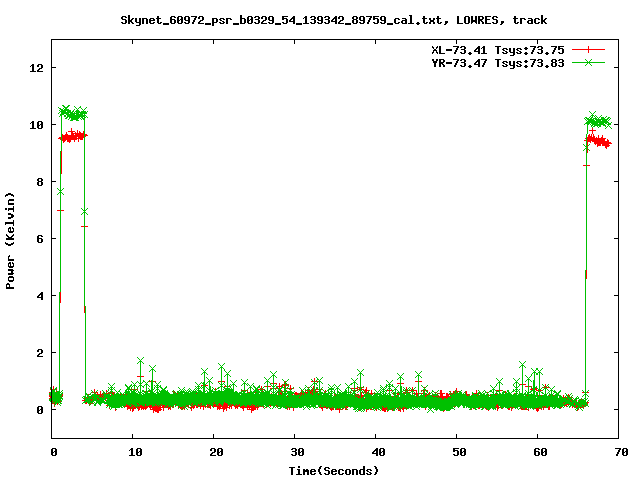Click the Time(Seconds) x-axis label

coord(333,470)
